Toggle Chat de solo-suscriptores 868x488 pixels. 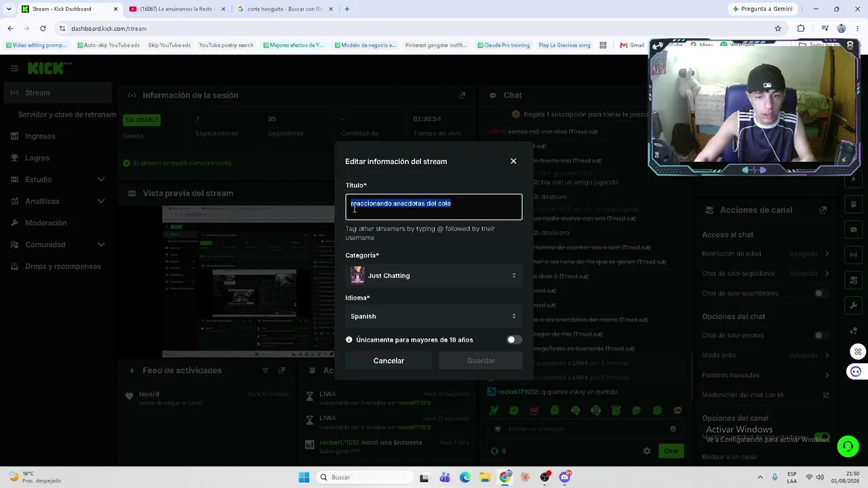(x=821, y=293)
